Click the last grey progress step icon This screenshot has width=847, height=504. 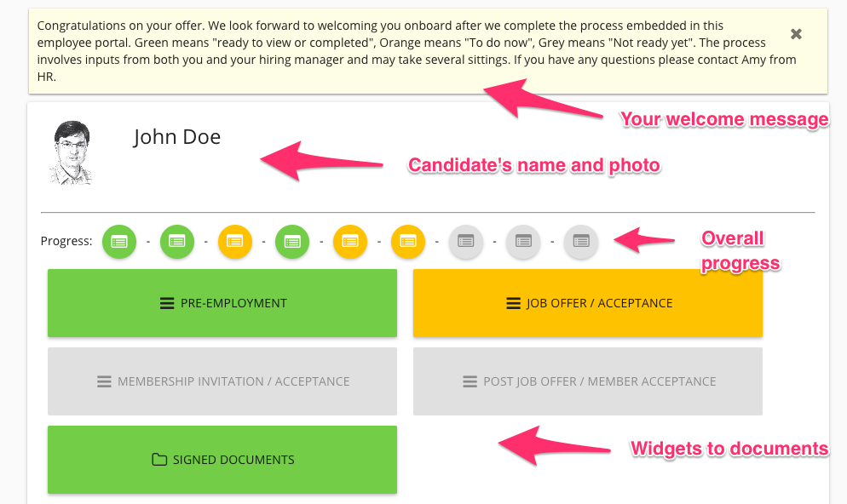point(580,242)
